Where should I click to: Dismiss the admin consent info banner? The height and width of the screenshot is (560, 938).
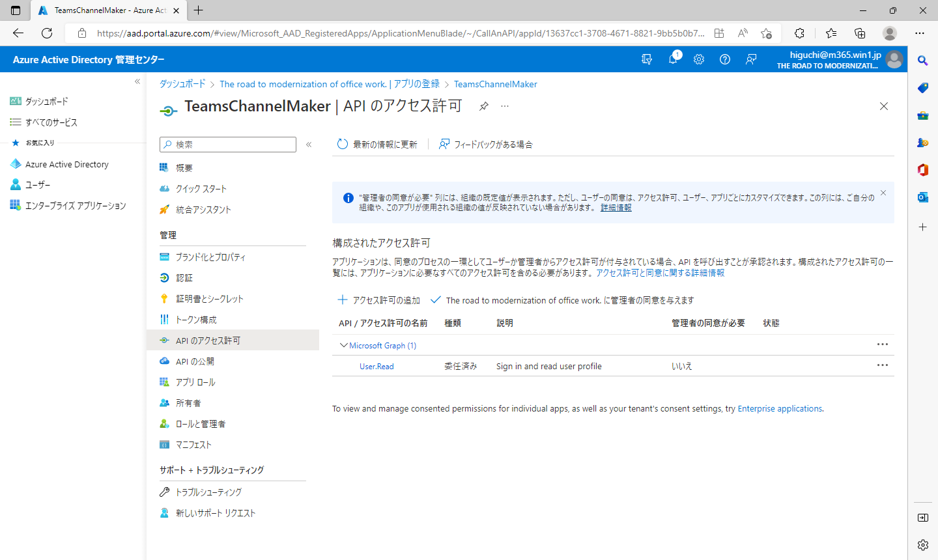click(x=883, y=193)
